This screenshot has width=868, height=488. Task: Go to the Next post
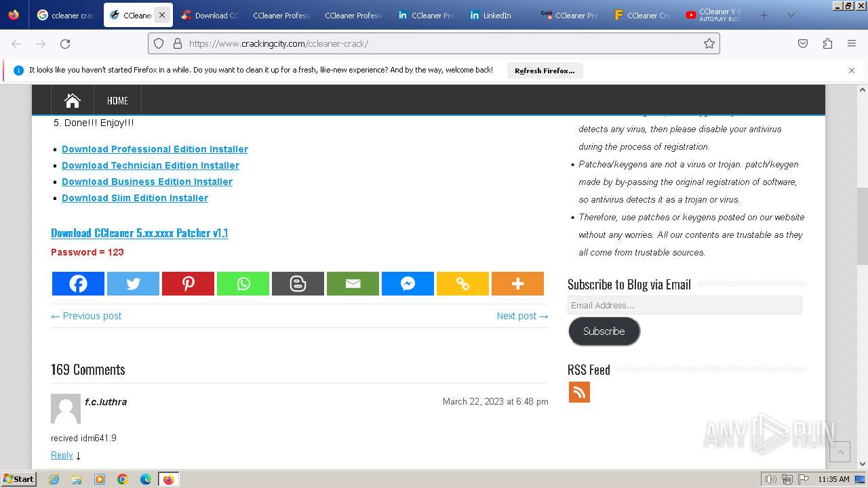pos(522,316)
